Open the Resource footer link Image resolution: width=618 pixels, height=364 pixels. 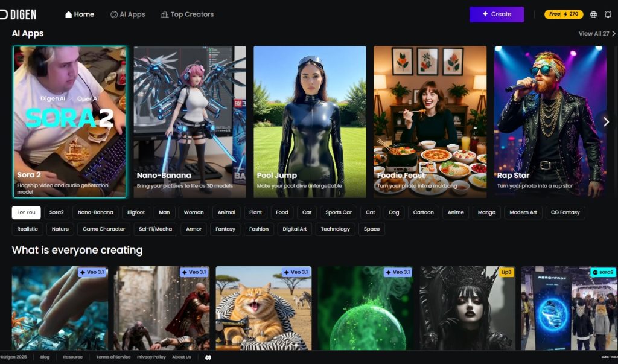72,357
